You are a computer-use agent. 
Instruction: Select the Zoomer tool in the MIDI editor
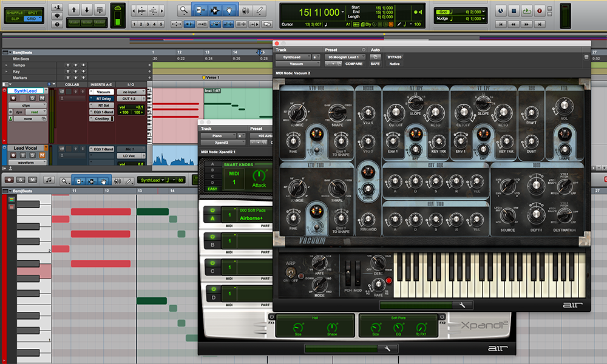point(64,181)
